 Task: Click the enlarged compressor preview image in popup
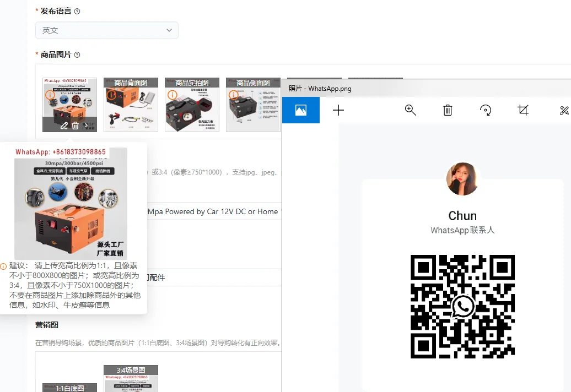click(x=71, y=203)
